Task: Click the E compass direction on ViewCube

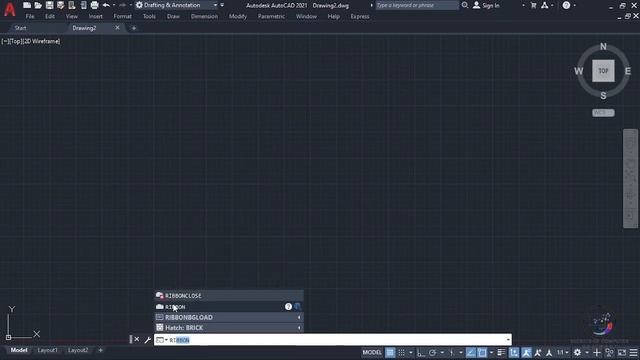Action: click(x=628, y=71)
